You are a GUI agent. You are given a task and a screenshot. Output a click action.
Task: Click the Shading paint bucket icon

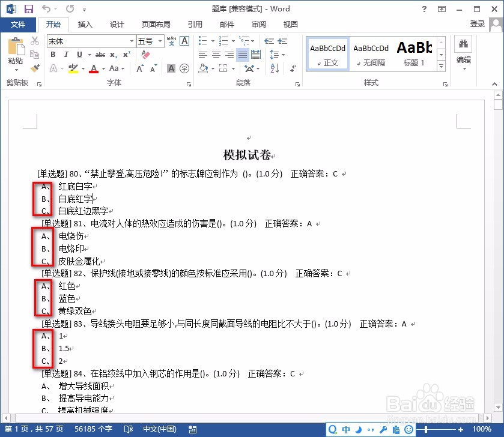tap(203, 68)
